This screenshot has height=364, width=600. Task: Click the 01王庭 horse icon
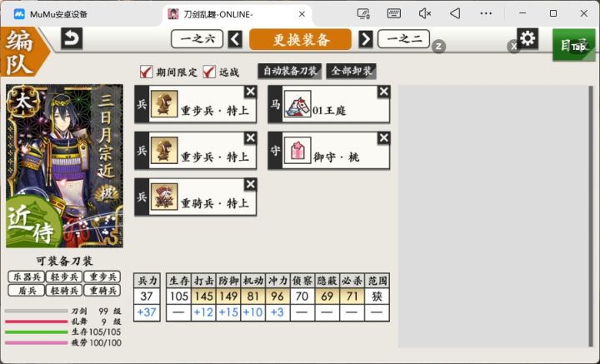click(297, 104)
